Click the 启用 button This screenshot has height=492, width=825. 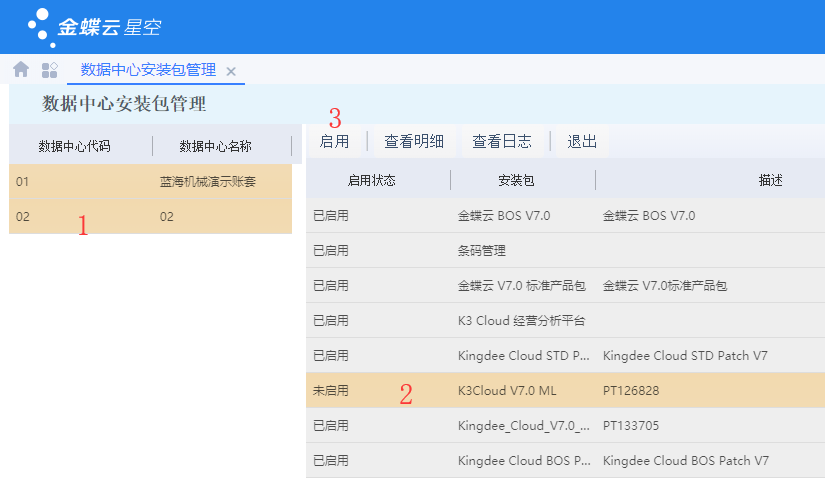click(335, 141)
